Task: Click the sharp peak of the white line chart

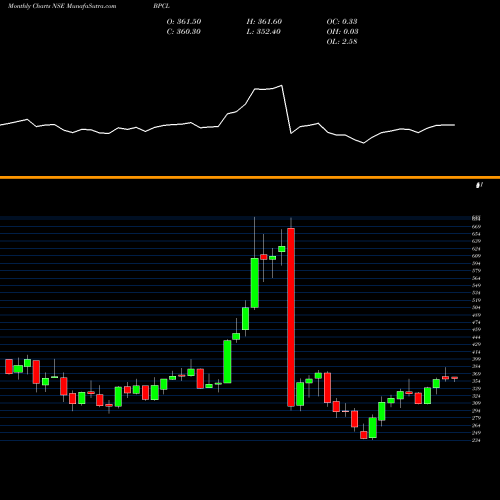Action: (x=282, y=86)
